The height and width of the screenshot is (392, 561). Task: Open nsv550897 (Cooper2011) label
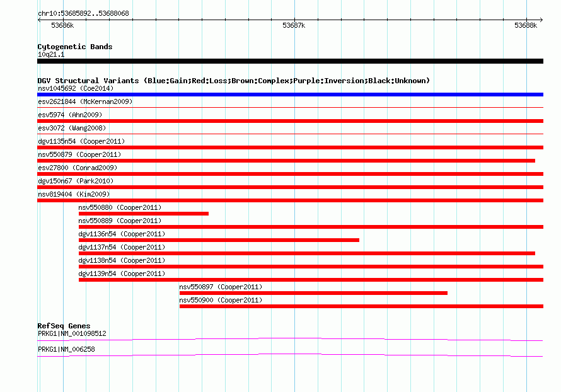tap(221, 287)
